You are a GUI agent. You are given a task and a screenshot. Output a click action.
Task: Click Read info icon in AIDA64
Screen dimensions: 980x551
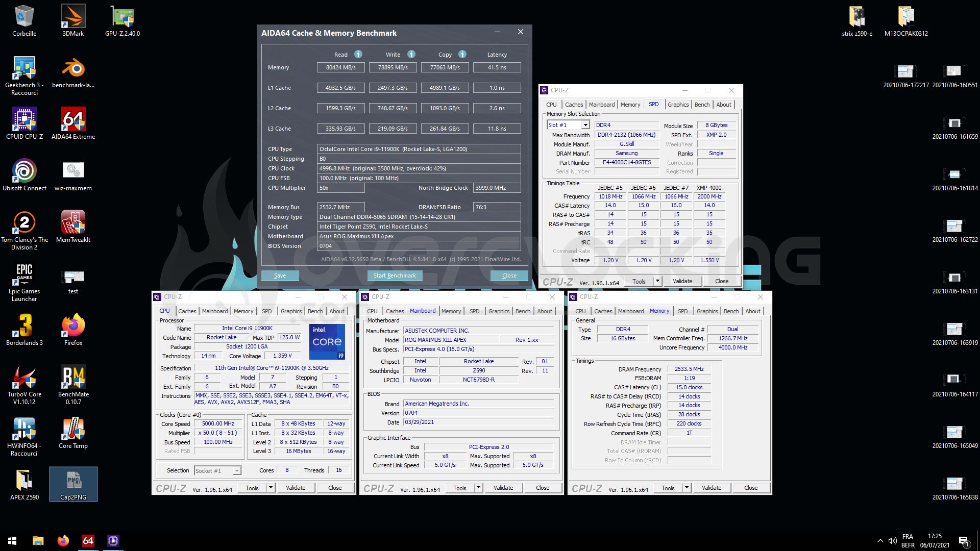pyautogui.click(x=358, y=54)
